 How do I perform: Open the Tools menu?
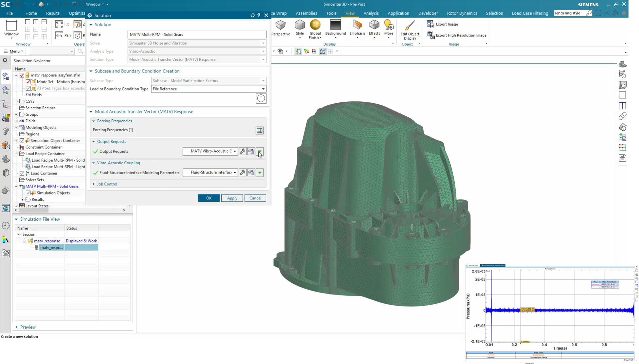tap(331, 13)
